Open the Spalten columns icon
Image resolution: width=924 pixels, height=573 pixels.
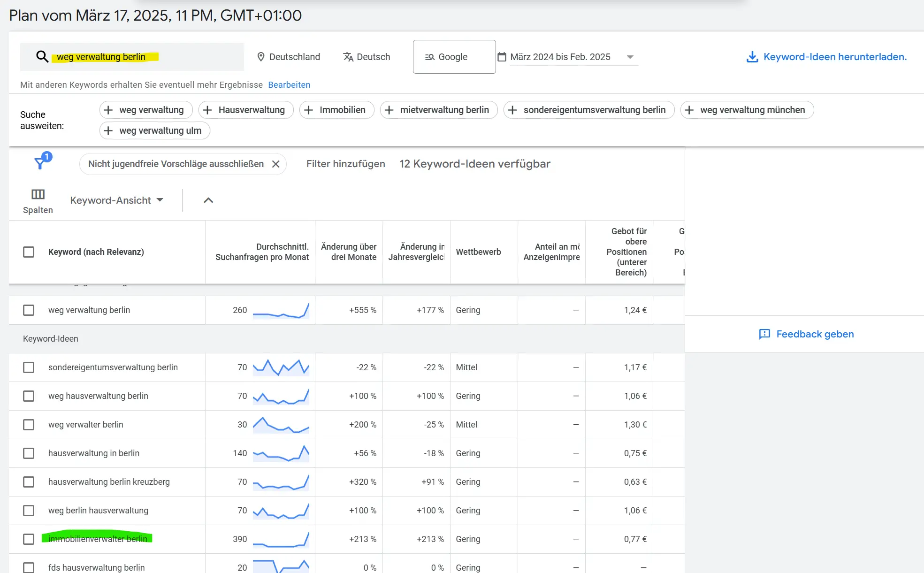[38, 194]
